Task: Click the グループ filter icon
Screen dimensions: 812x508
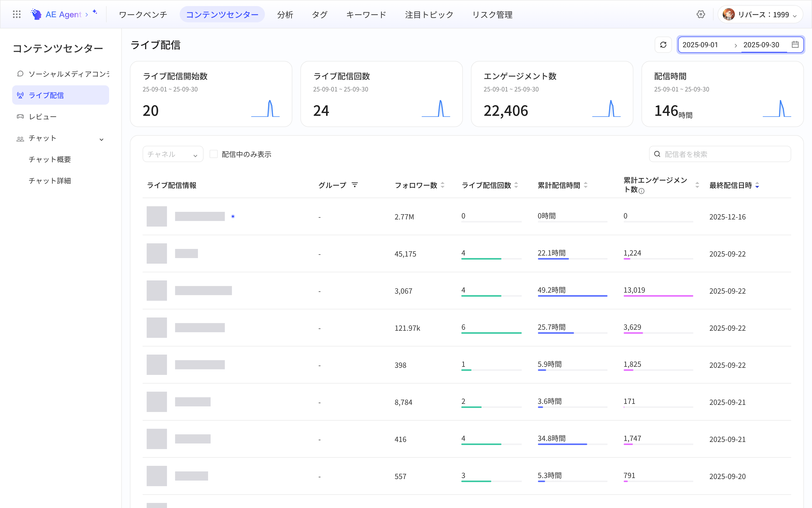Action: click(x=355, y=185)
